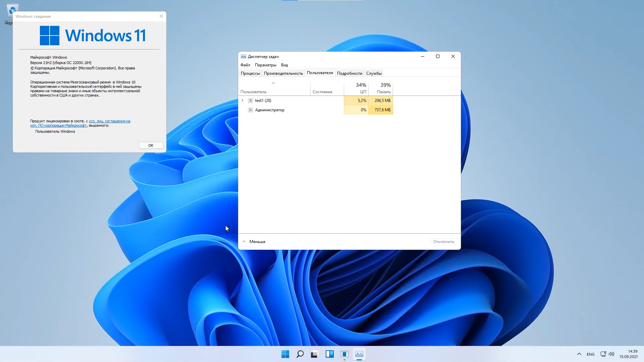
Task: Open Task View from taskbar
Action: (x=314, y=354)
